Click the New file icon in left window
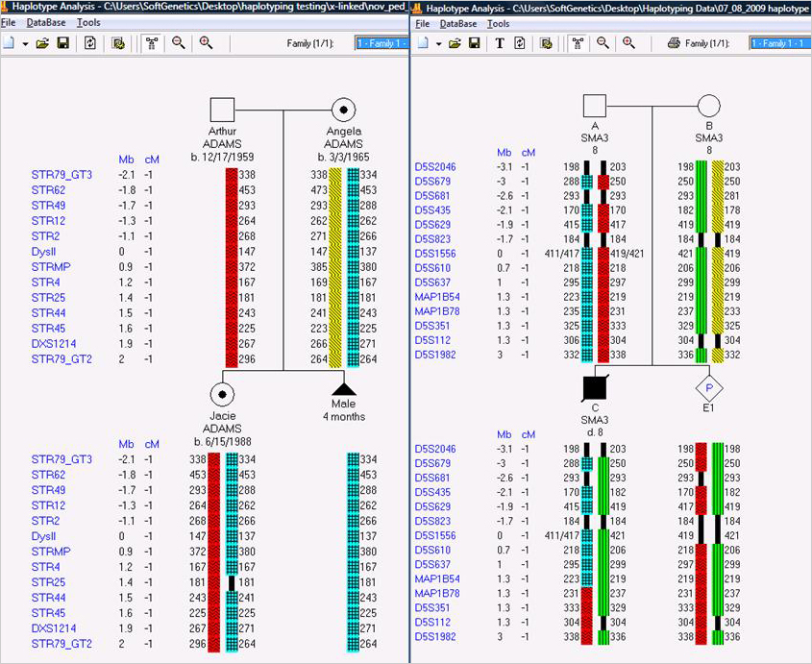This screenshot has height=664, width=812. pos(8,43)
